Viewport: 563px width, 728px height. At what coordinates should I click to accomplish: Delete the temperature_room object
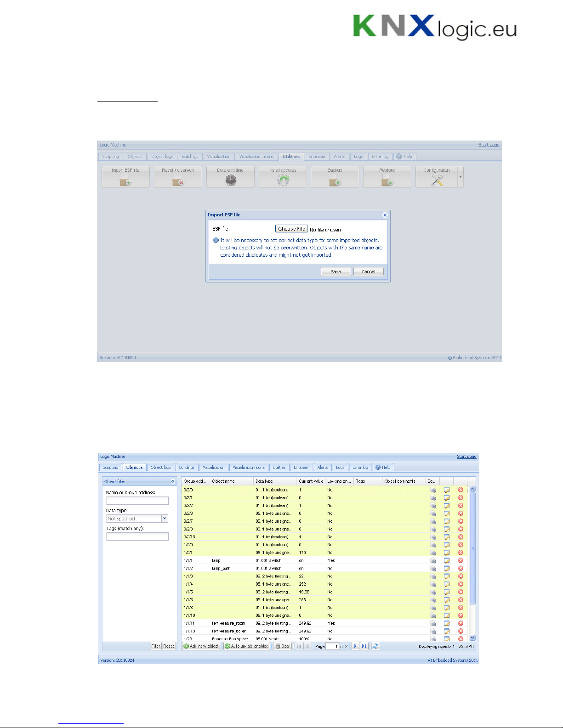point(461,623)
